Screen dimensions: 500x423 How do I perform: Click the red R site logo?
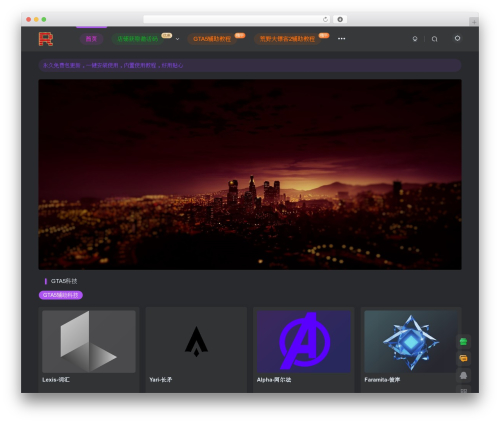[46, 39]
